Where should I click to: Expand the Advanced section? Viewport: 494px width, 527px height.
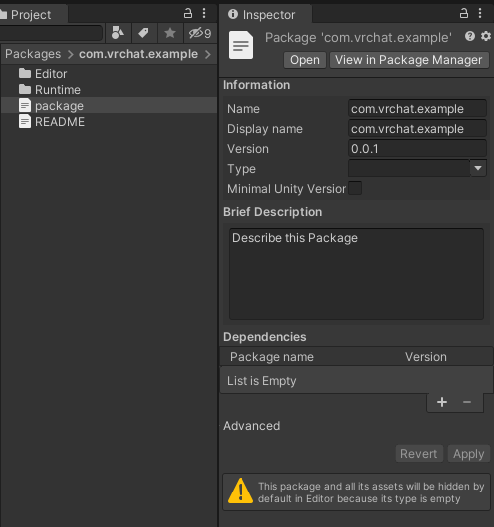251,426
